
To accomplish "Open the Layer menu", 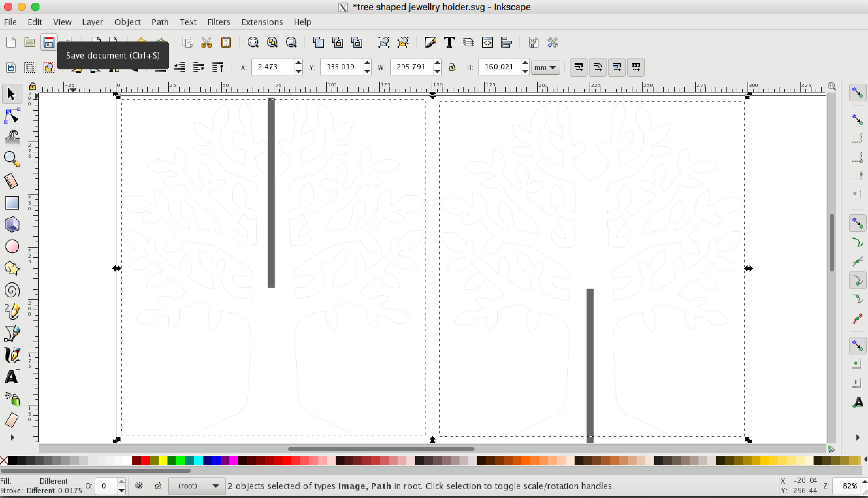I will coord(92,22).
